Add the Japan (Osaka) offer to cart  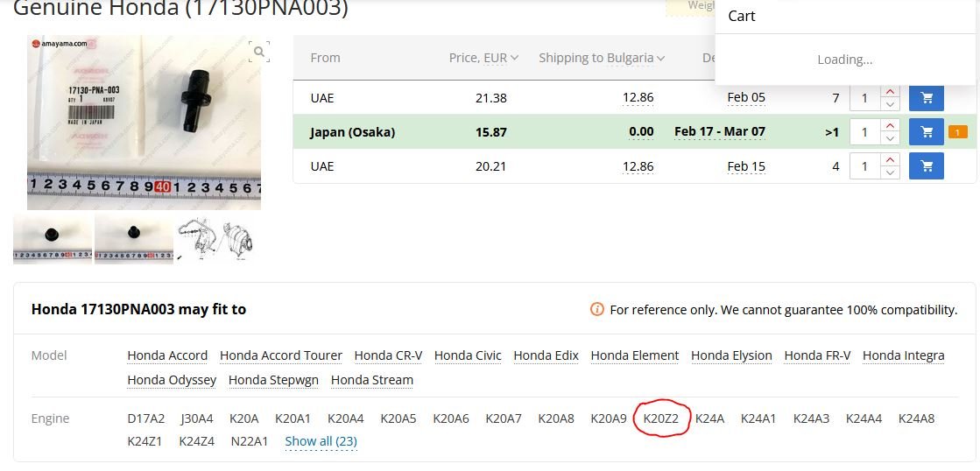pos(926,132)
